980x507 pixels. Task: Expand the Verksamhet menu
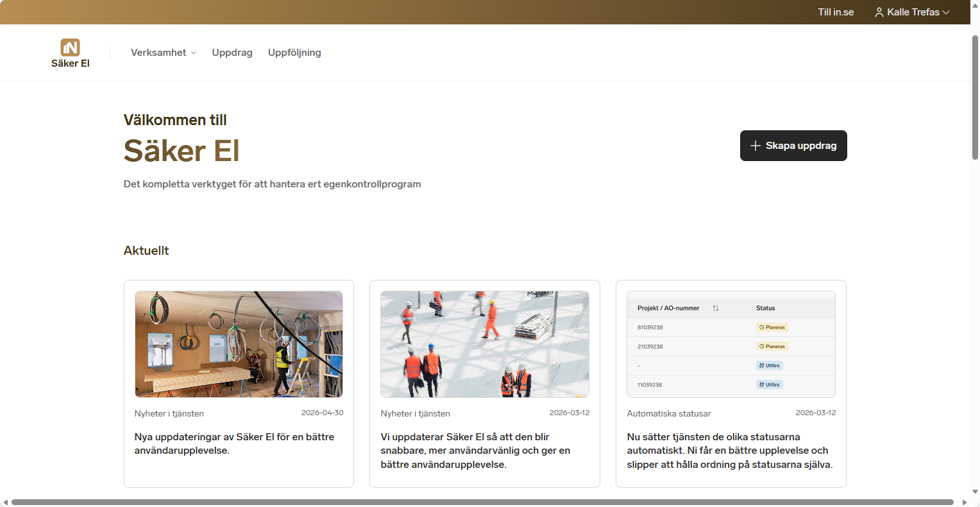163,53
